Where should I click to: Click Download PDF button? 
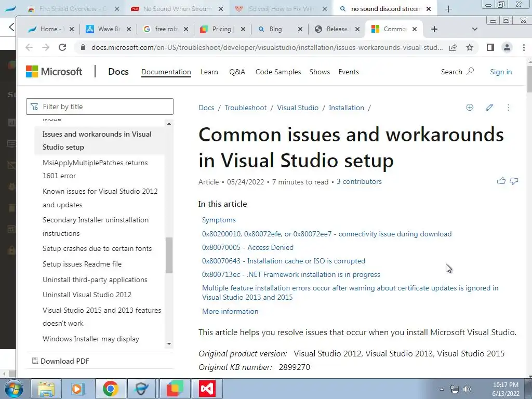tap(60, 361)
